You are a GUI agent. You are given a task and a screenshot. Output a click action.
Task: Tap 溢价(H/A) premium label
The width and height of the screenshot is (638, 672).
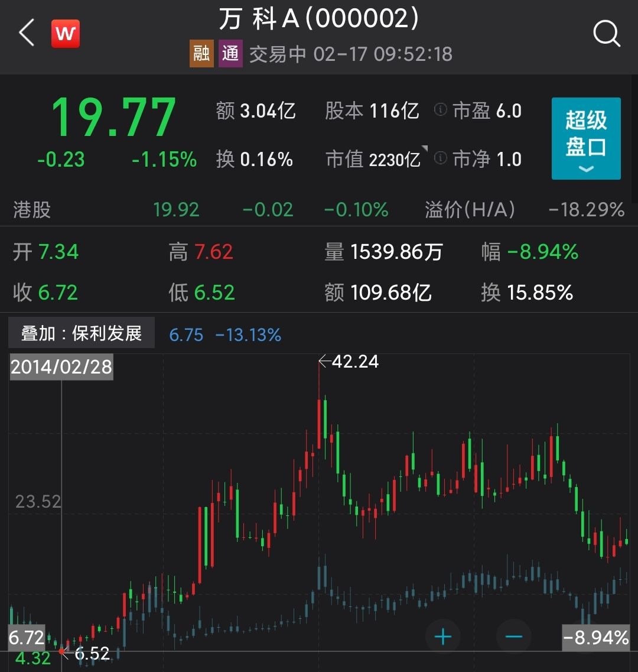pos(470,210)
